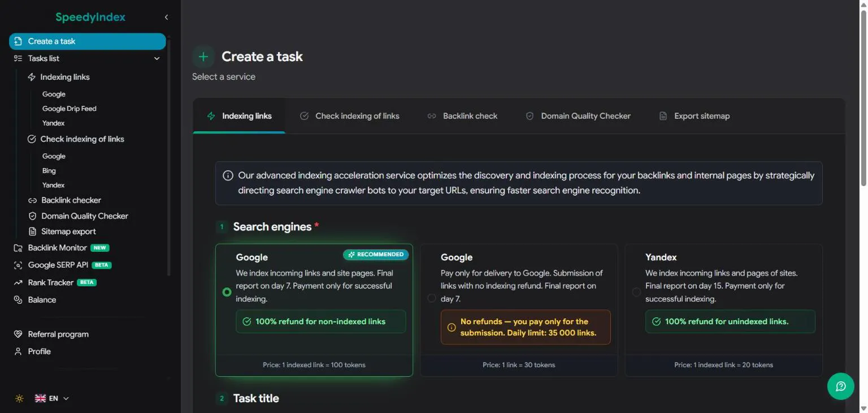This screenshot has height=413, width=868.
Task: Click the '100% refund for non-indexed links' text
Action: (320, 321)
